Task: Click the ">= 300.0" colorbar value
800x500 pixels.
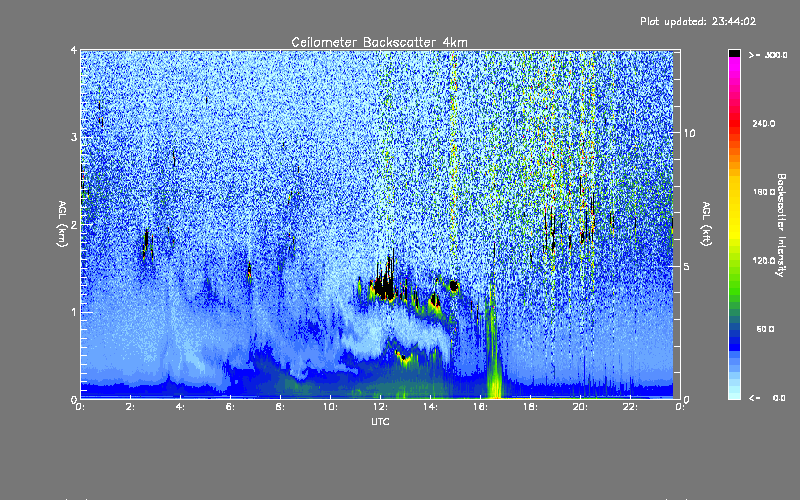Action: pyautogui.click(x=768, y=55)
